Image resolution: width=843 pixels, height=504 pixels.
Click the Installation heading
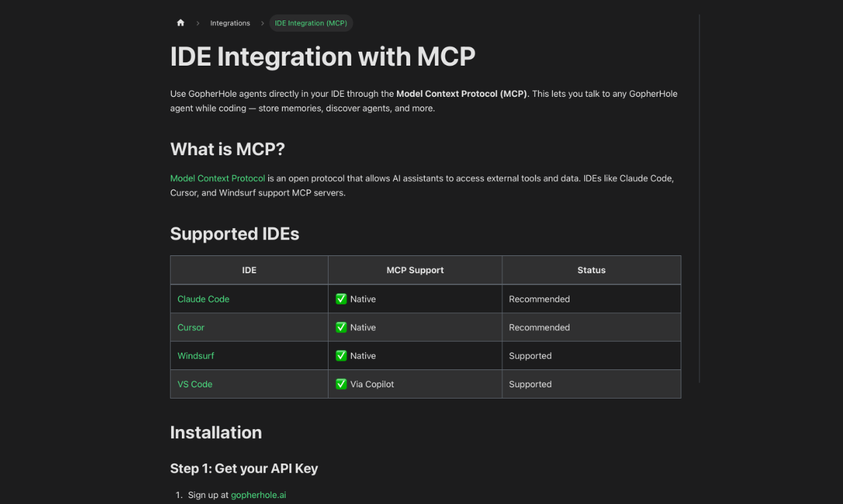216,432
